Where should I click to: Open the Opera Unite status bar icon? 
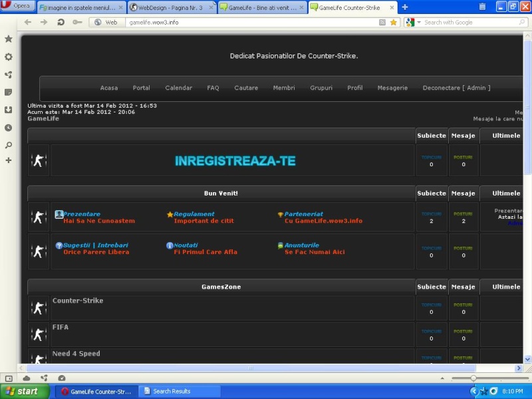[44, 378]
